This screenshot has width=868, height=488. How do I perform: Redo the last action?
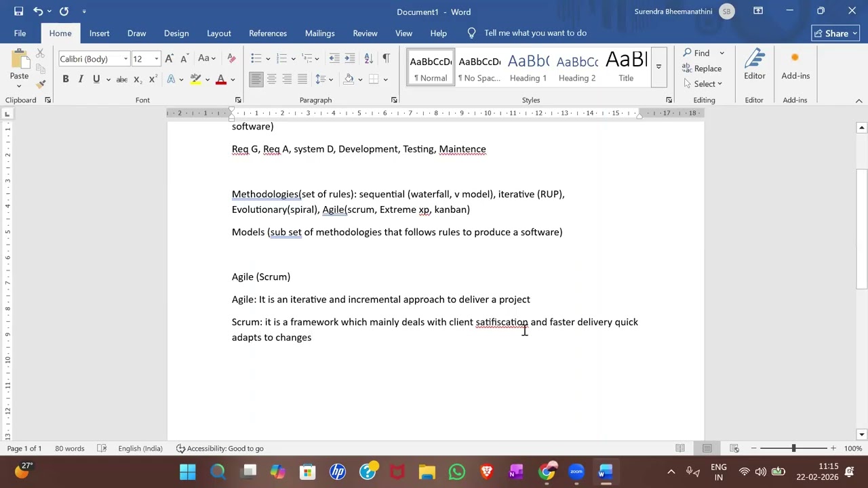pyautogui.click(x=64, y=12)
